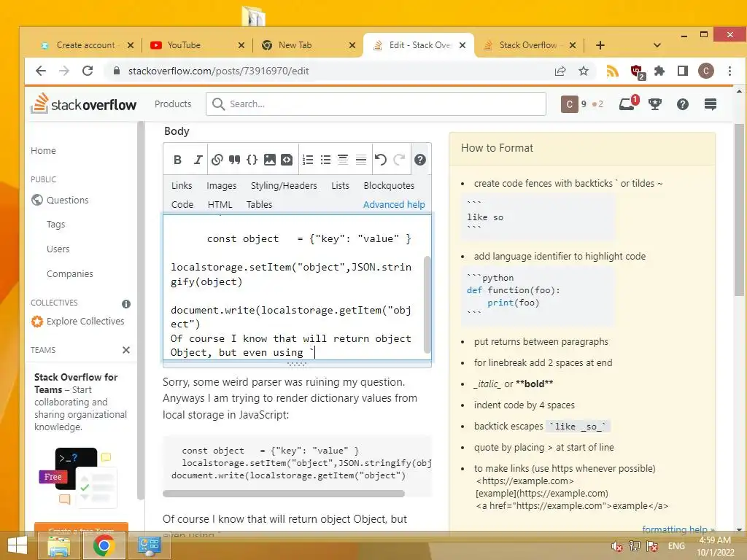Toggle editor help with question mark icon
Image resolution: width=747 pixels, height=560 pixels.
[419, 160]
